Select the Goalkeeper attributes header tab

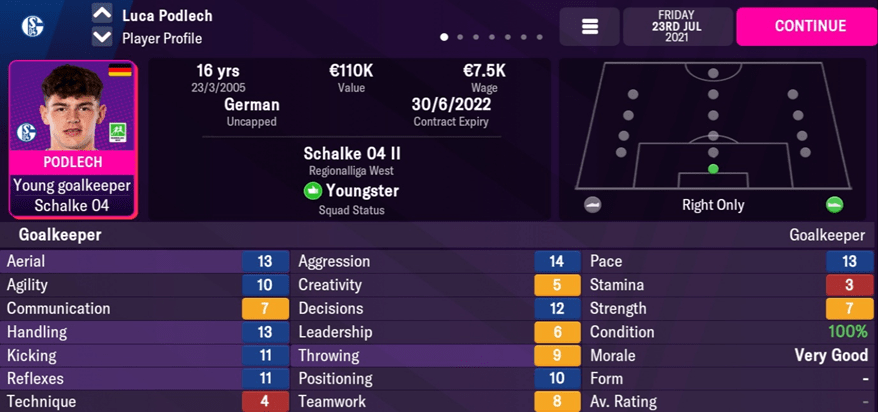(60, 235)
